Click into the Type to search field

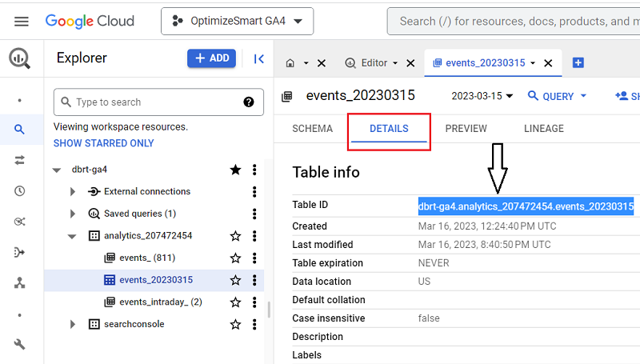pyautogui.click(x=158, y=102)
